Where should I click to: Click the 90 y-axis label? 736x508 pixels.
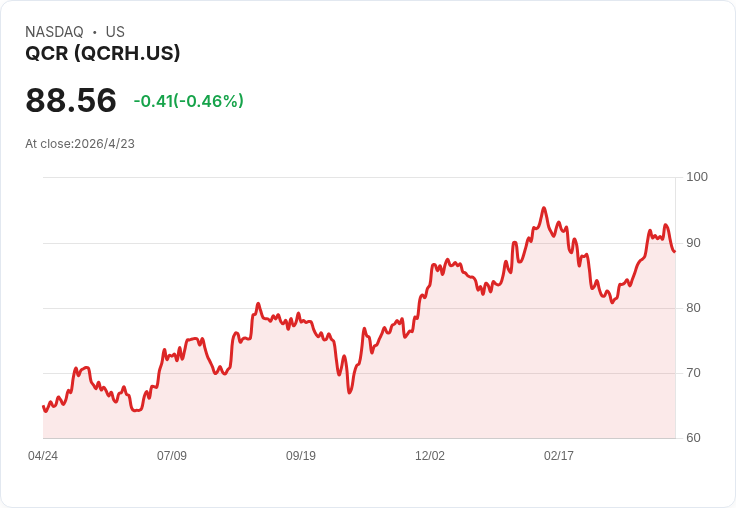tap(694, 243)
